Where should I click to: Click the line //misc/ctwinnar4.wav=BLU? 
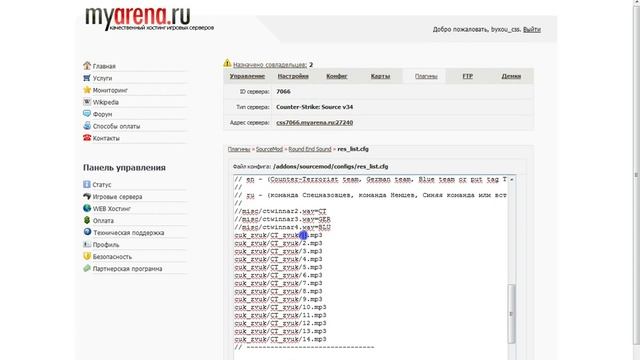(282, 227)
